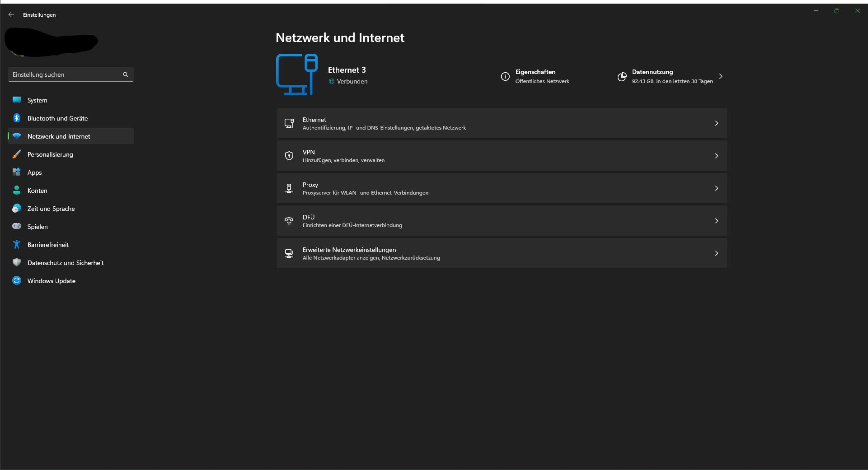Click the search magnifier icon

pyautogui.click(x=126, y=74)
